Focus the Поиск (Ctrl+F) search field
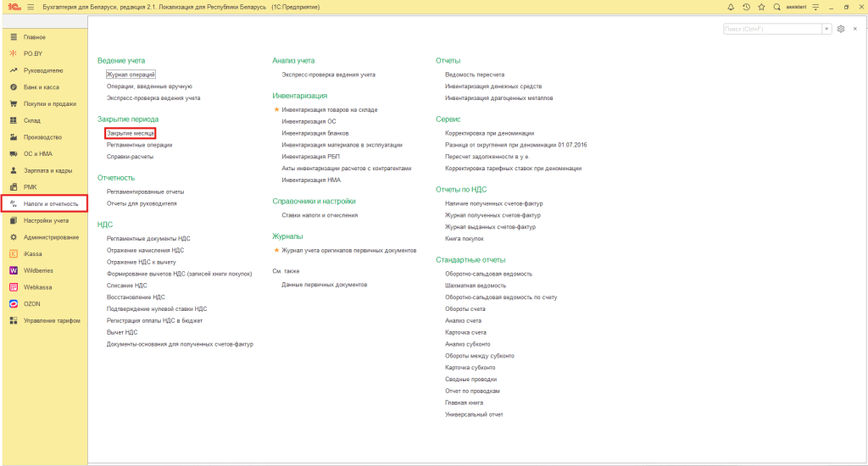Screen dimensions: 868x466 (x=772, y=29)
